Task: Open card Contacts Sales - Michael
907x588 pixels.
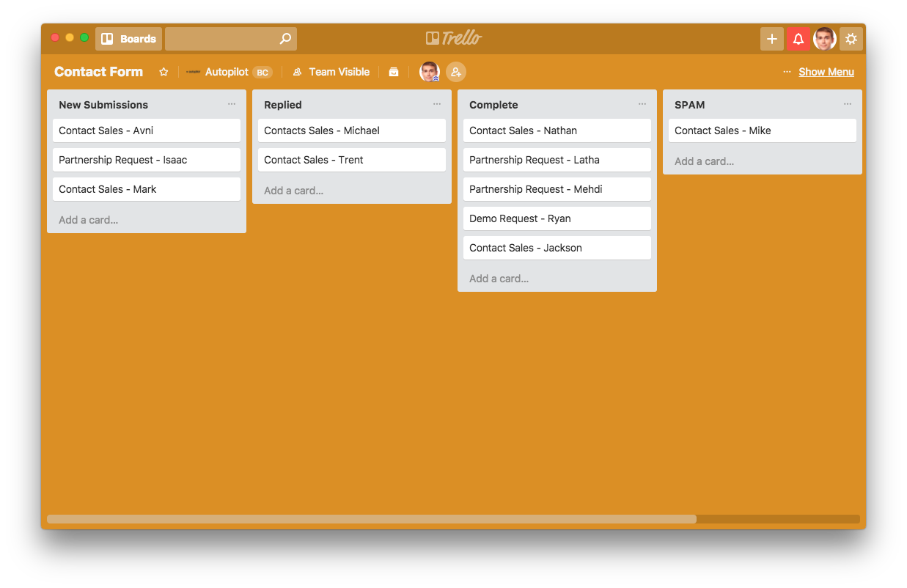Action: pyautogui.click(x=352, y=131)
